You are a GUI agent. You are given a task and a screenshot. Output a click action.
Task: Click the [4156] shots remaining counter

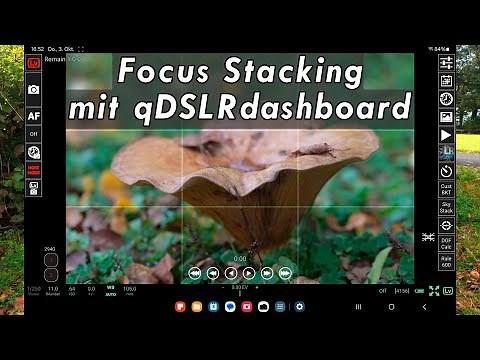402,291
